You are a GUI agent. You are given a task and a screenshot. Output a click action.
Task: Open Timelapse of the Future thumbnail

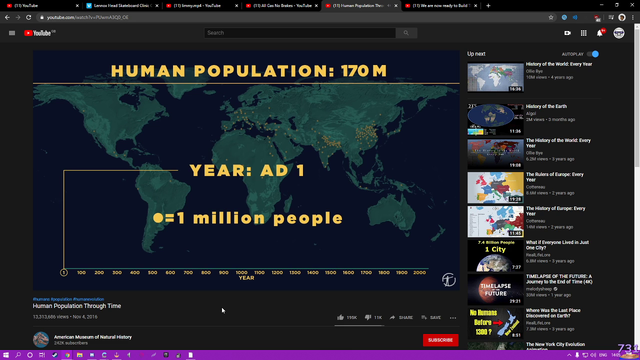[x=496, y=289]
